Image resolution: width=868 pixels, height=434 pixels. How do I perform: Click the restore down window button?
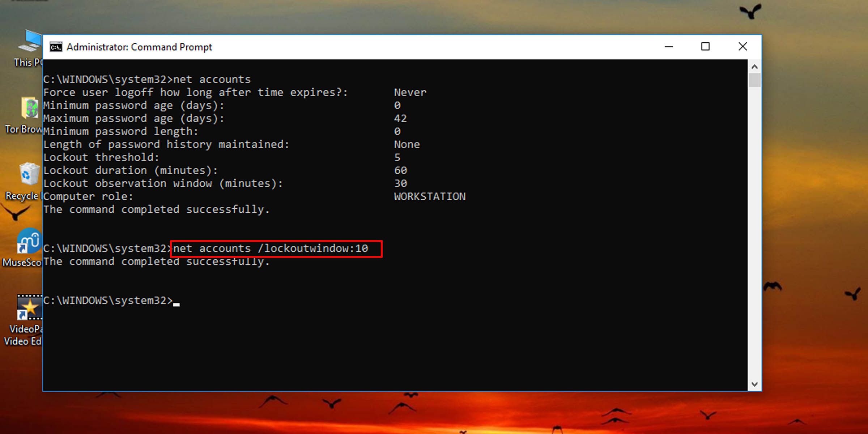pos(705,47)
